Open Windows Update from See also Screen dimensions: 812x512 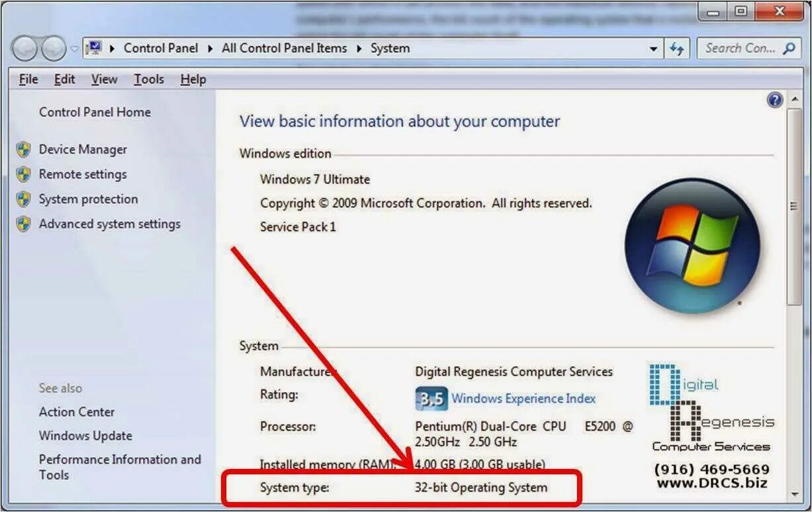85,436
